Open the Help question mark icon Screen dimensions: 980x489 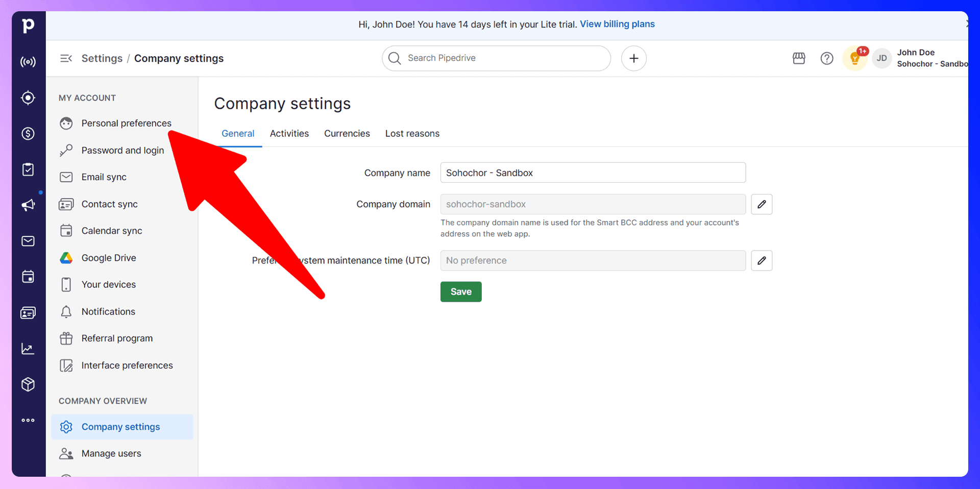[827, 58]
